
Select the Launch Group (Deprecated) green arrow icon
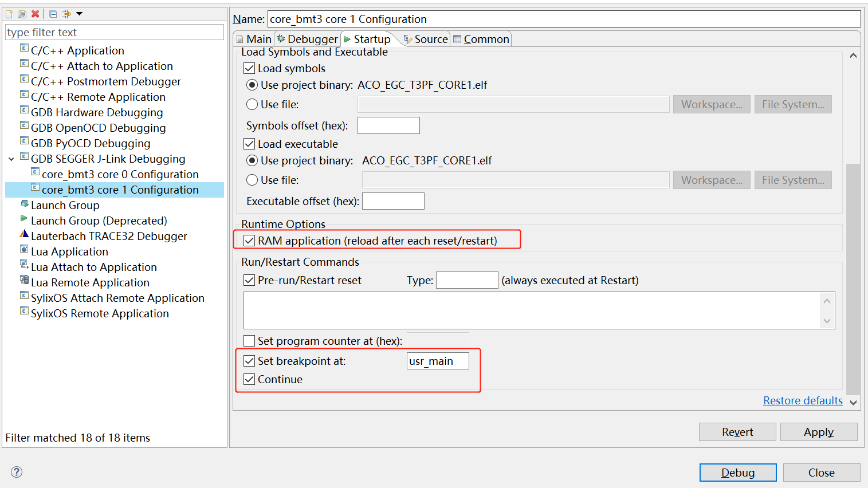point(23,218)
